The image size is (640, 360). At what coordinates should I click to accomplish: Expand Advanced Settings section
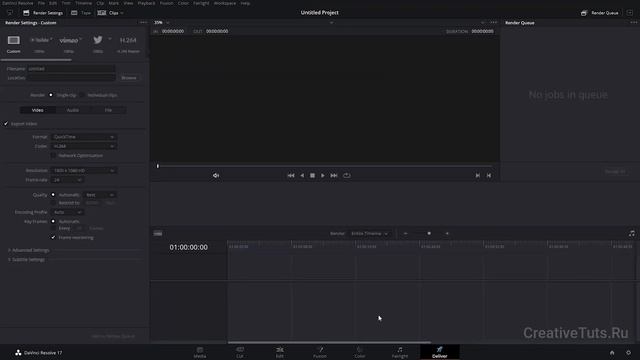29,250
